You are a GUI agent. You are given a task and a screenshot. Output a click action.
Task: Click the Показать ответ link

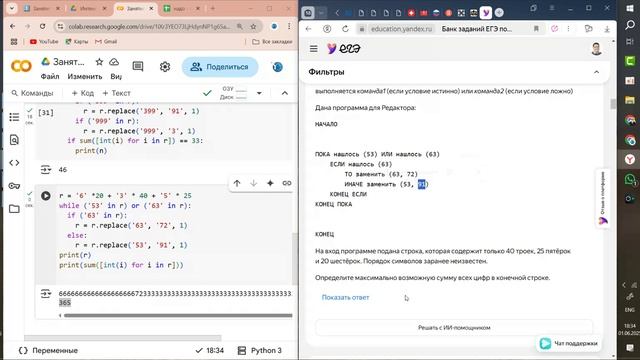click(x=345, y=298)
